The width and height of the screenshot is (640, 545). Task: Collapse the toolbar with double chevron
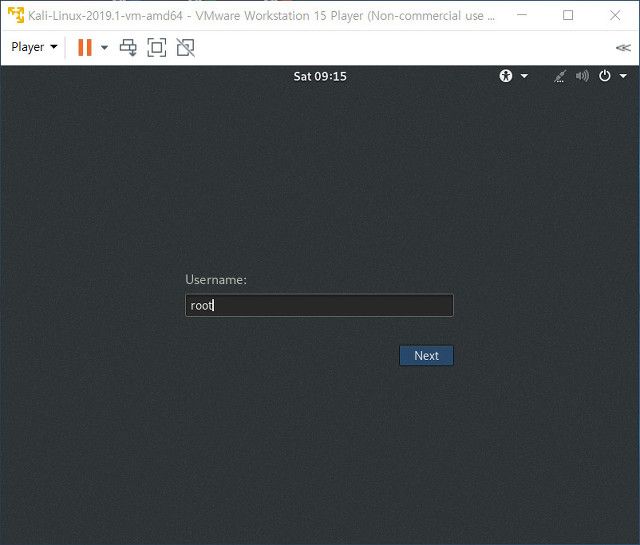(x=623, y=48)
